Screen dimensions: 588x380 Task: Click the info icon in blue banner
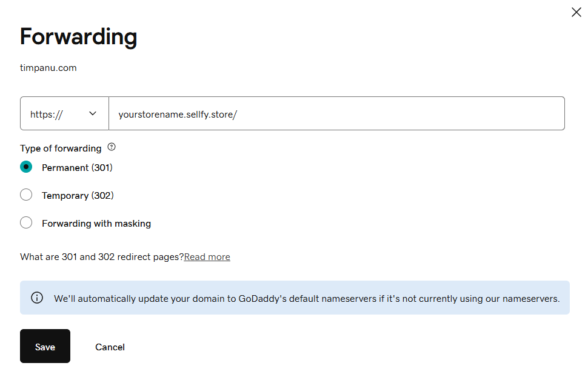pyautogui.click(x=37, y=298)
